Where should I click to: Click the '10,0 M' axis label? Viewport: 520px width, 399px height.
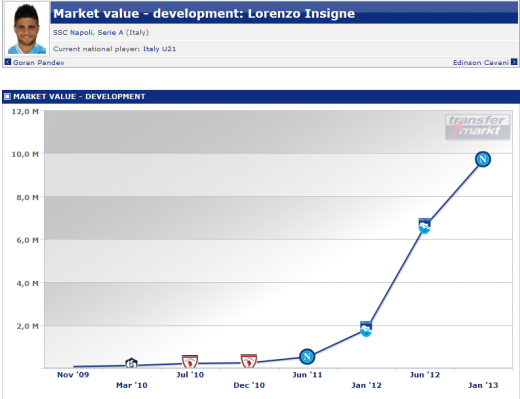[x=25, y=154]
